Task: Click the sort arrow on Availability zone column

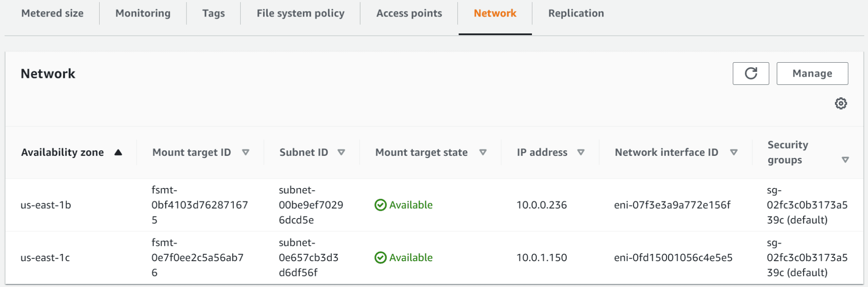Action: point(119,152)
